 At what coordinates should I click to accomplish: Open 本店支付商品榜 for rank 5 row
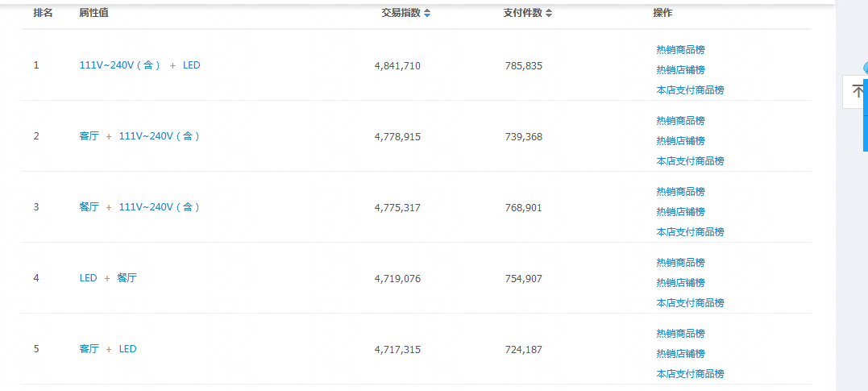click(690, 374)
